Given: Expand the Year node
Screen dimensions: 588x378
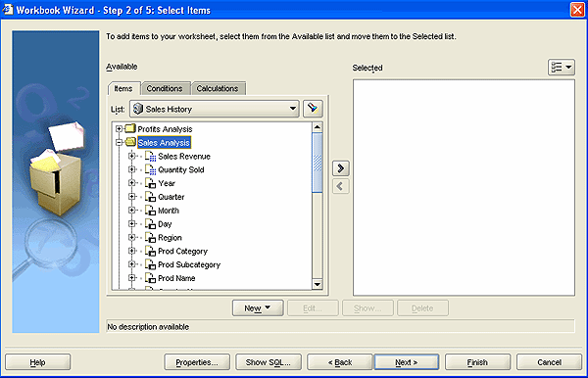Looking at the screenshot, I should pyautogui.click(x=131, y=183).
